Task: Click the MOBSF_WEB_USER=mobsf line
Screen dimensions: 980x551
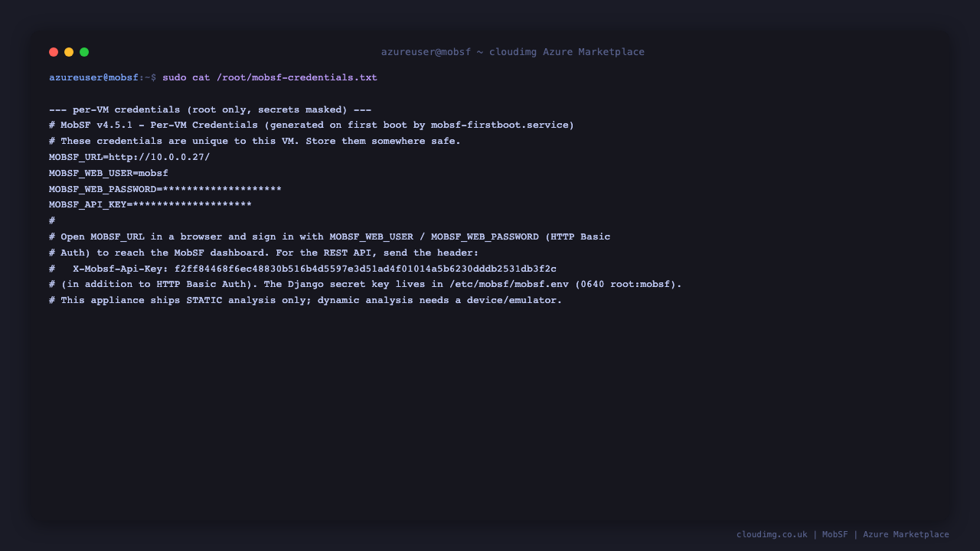Action: pos(109,174)
